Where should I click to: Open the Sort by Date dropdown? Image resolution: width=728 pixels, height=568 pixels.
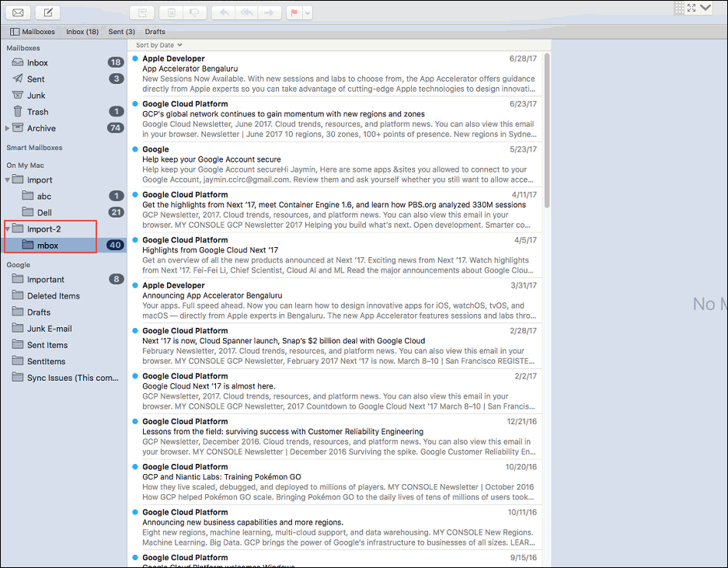[155, 46]
